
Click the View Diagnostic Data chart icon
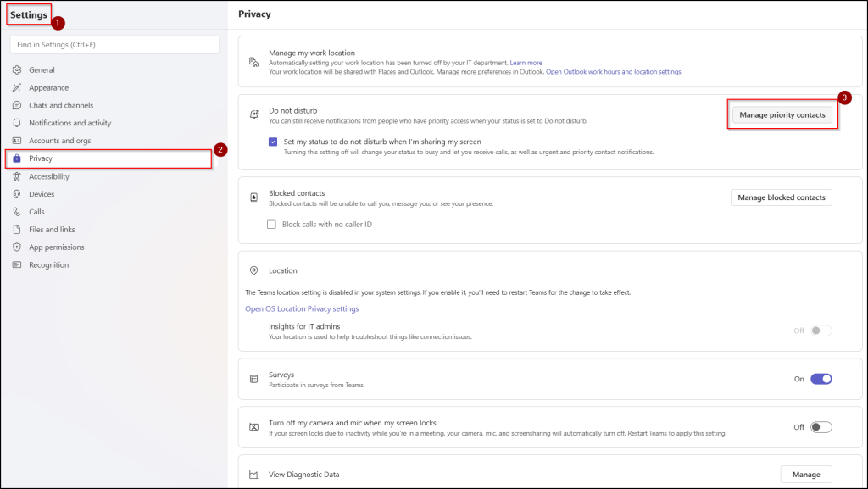253,475
